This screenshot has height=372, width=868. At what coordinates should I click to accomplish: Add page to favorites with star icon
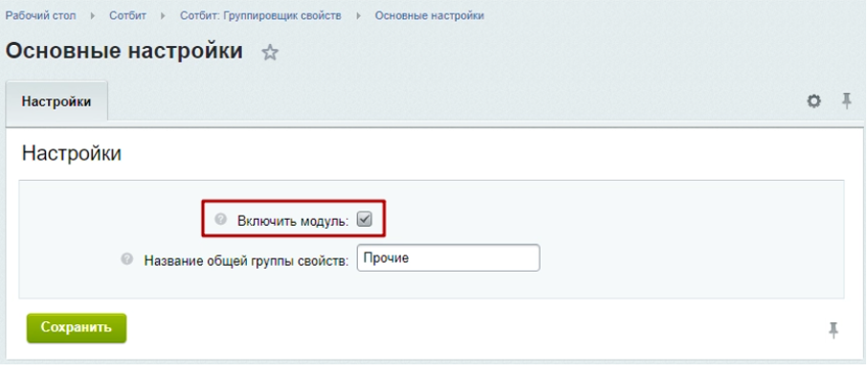coord(270,54)
